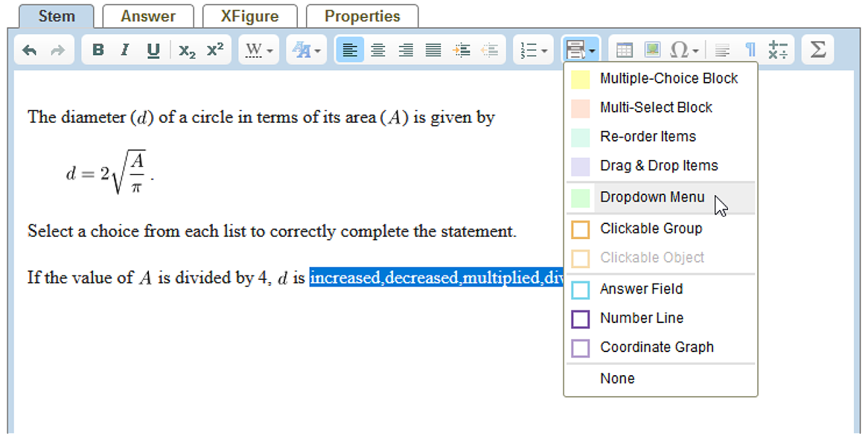The image size is (868, 434).
Task: Apply subscript formatting
Action: point(187,50)
